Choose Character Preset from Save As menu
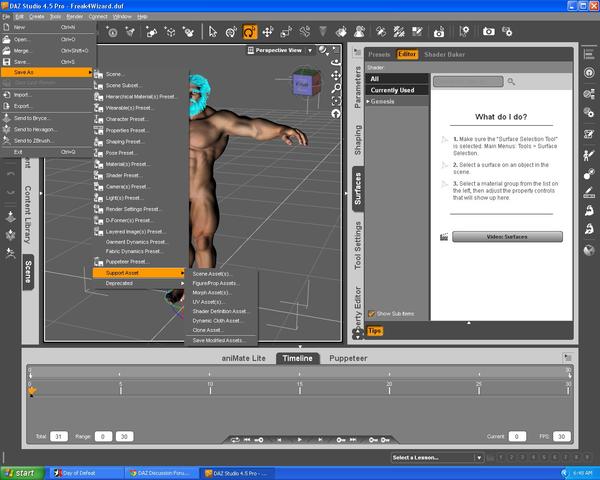Image resolution: width=600 pixels, height=480 pixels. (x=127, y=119)
